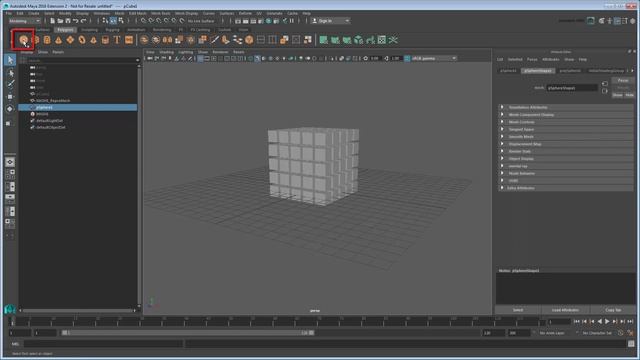The image size is (640, 360).
Task: Create a polygon plane from the shelf
Action: click(x=70, y=40)
